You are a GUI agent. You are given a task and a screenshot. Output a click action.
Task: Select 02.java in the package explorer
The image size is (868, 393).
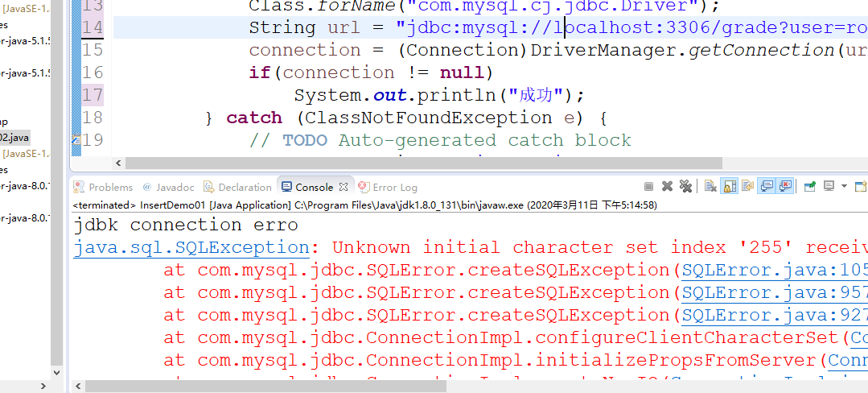pos(15,137)
